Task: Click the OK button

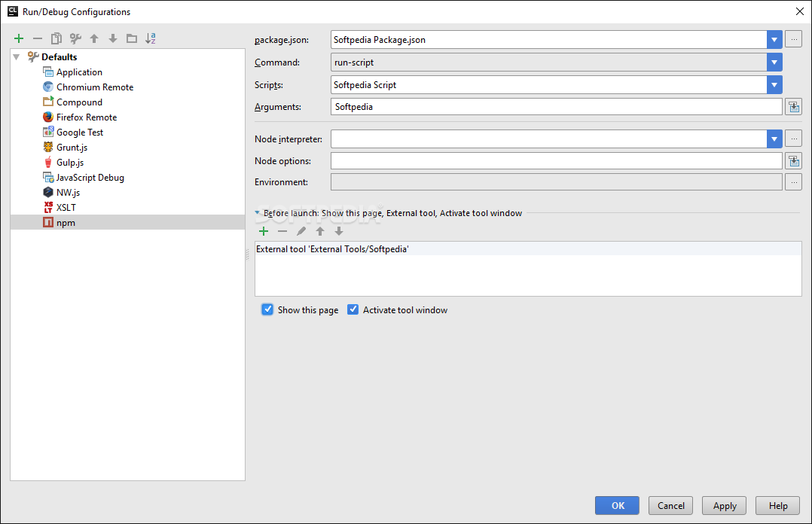Action: pos(617,505)
